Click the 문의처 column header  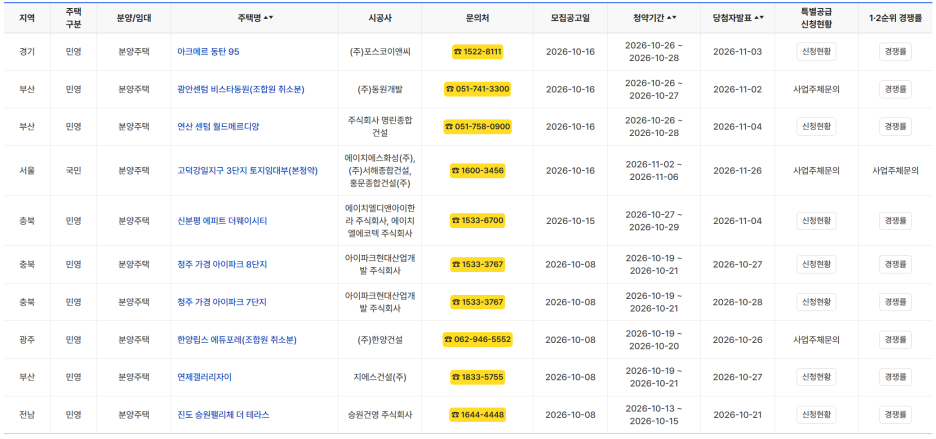(478, 18)
